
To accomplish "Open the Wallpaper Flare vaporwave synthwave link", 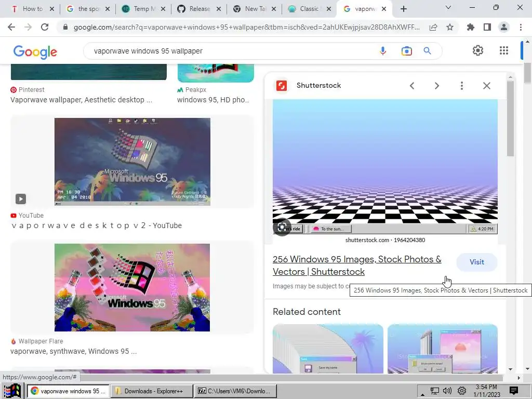I will 74,351.
